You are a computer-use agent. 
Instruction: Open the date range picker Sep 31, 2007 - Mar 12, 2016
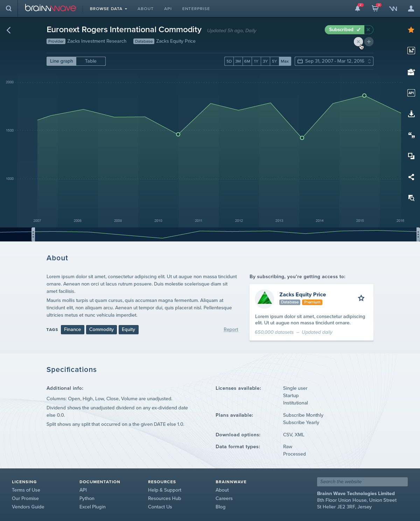click(x=334, y=61)
